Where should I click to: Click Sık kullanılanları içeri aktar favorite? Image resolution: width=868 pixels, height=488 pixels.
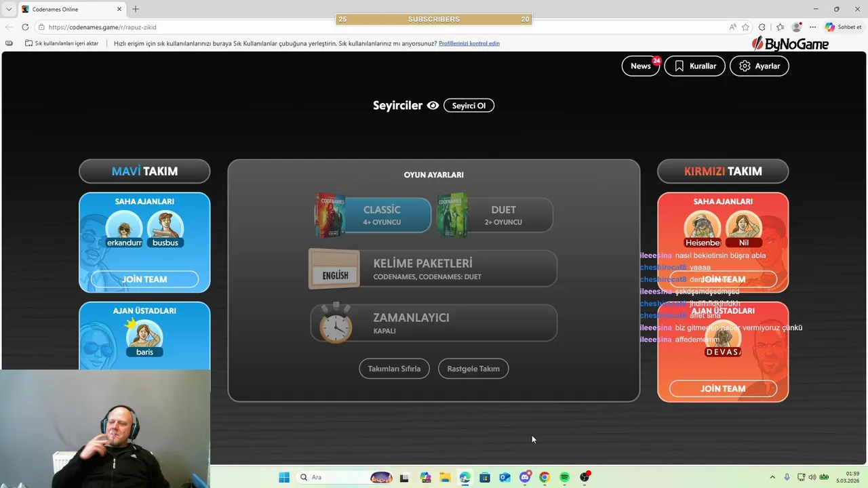tap(62, 43)
